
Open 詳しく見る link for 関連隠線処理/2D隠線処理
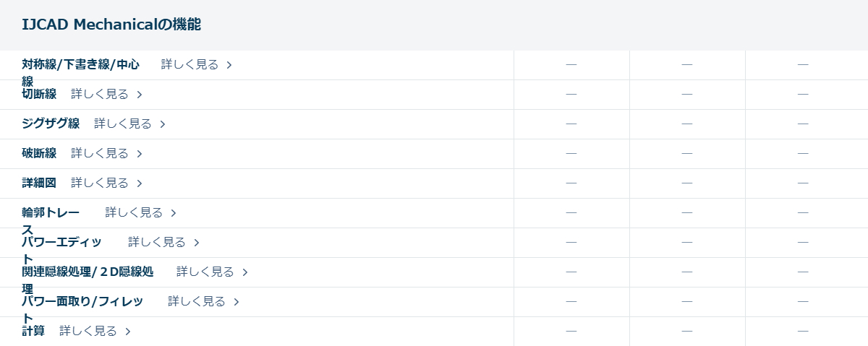coord(205,272)
